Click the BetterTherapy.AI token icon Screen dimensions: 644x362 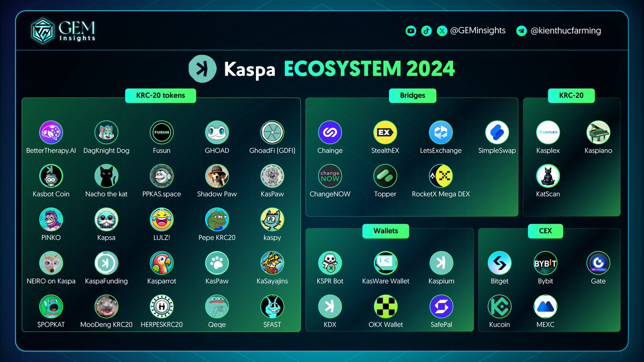(x=51, y=132)
